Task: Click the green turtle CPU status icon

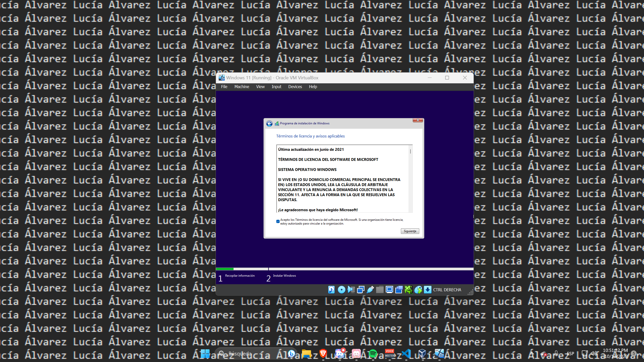Action: 408,290
